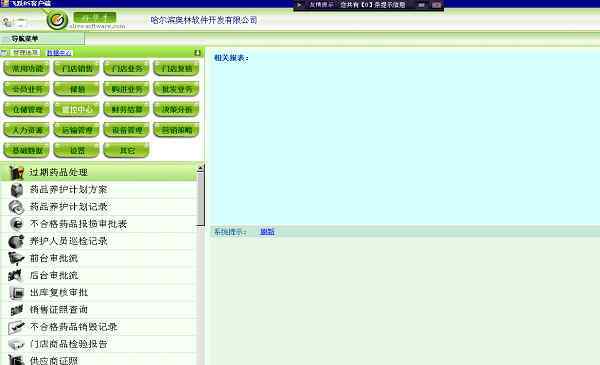This screenshot has width=600, height=365.
Task: Click the 不合格药品报损审批表 icon
Action: pos(16,224)
